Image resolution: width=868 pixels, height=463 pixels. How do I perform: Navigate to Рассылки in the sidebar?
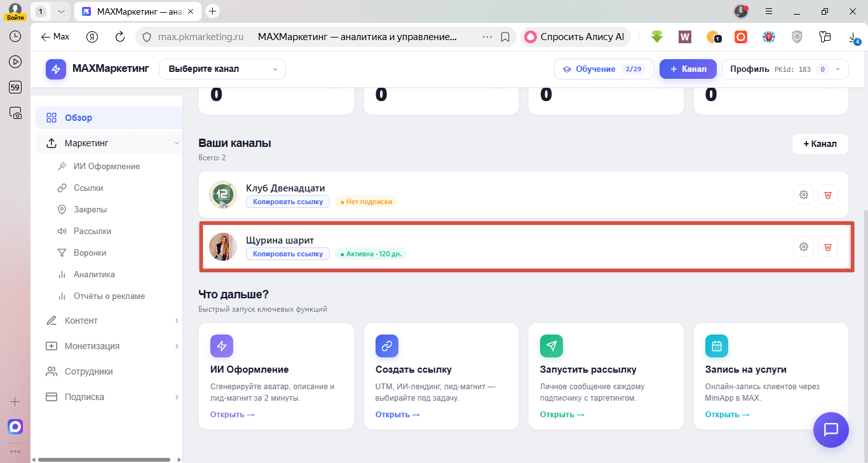[x=92, y=231]
